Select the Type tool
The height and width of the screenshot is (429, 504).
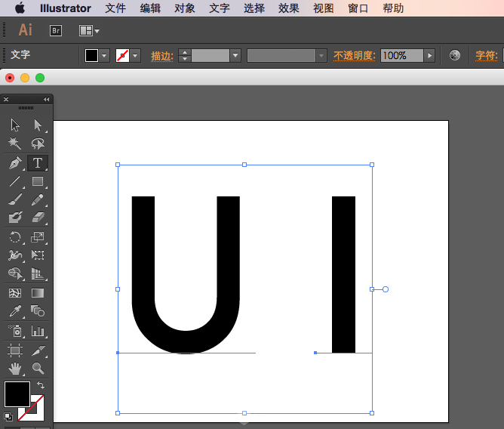click(38, 163)
